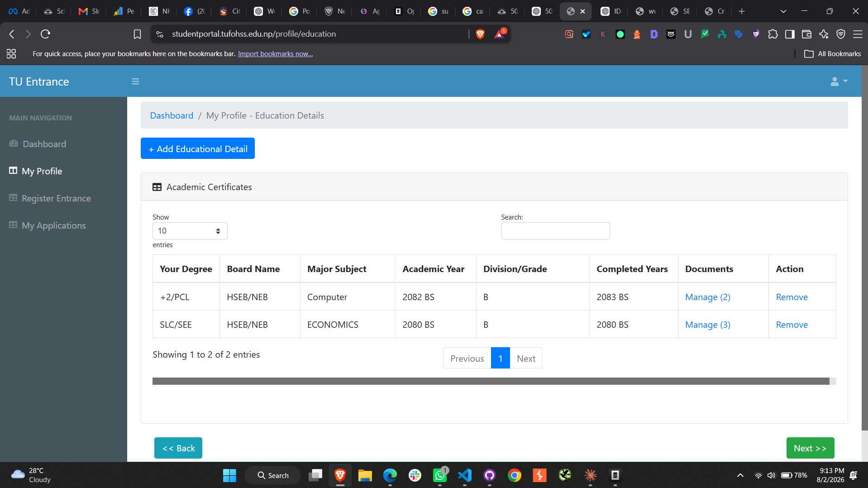The image size is (868, 488).
Task: Open the Show entries dropdown
Action: tap(190, 231)
